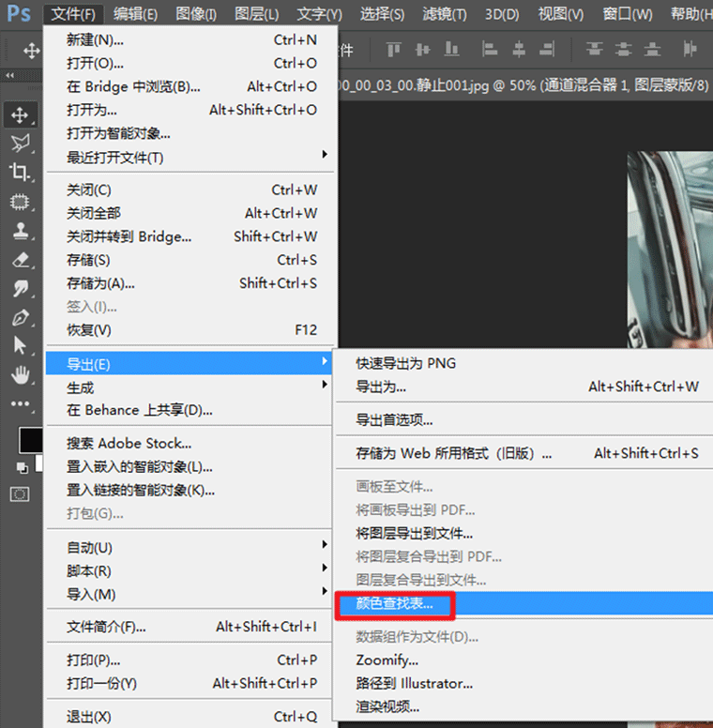Image resolution: width=713 pixels, height=728 pixels.
Task: Click the foreground black color swatch
Action: pyautogui.click(x=30, y=440)
